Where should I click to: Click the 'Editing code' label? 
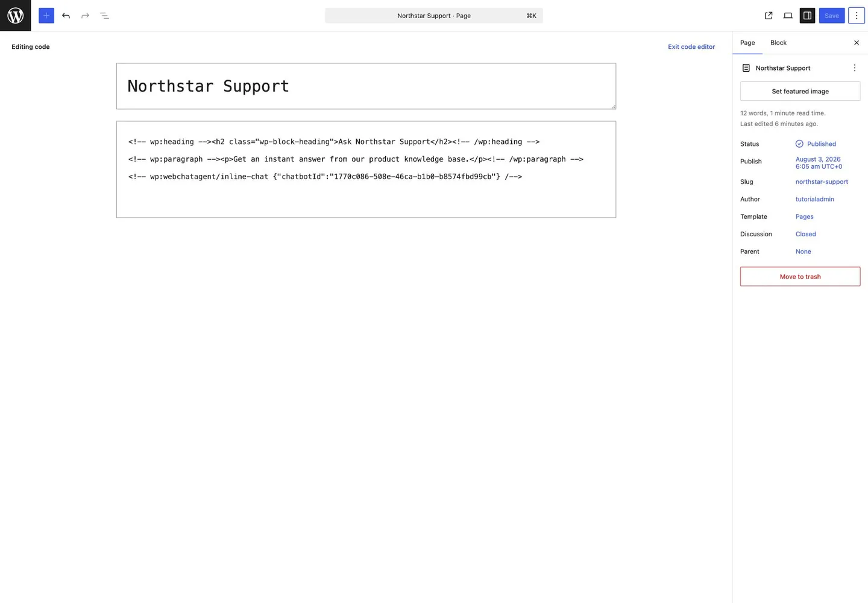(x=31, y=46)
